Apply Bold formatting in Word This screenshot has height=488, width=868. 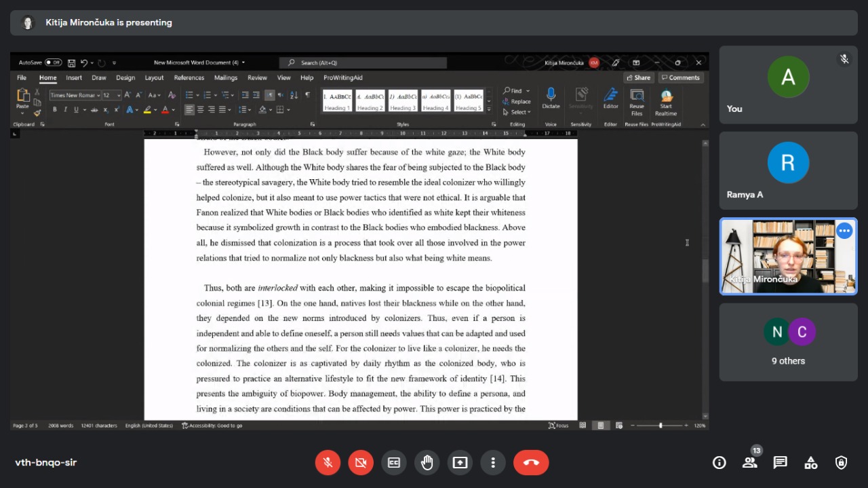pyautogui.click(x=56, y=109)
